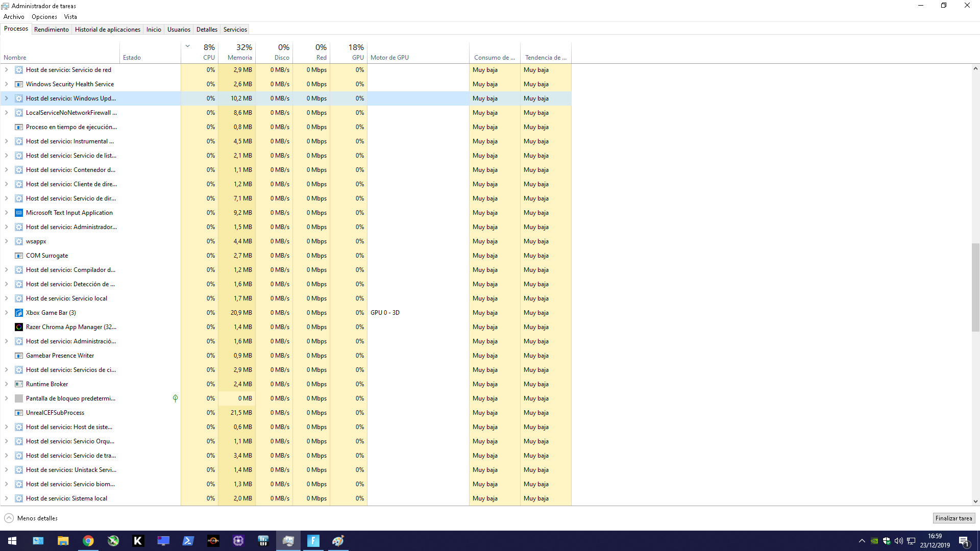This screenshot has height=551, width=980.
Task: Sort by the Nombre column header
Action: (60, 52)
